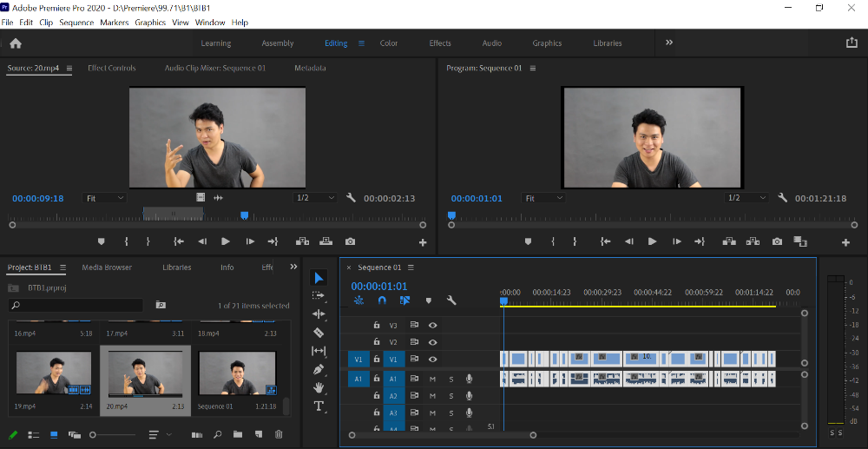Select the Selection tool arrow

[319, 277]
